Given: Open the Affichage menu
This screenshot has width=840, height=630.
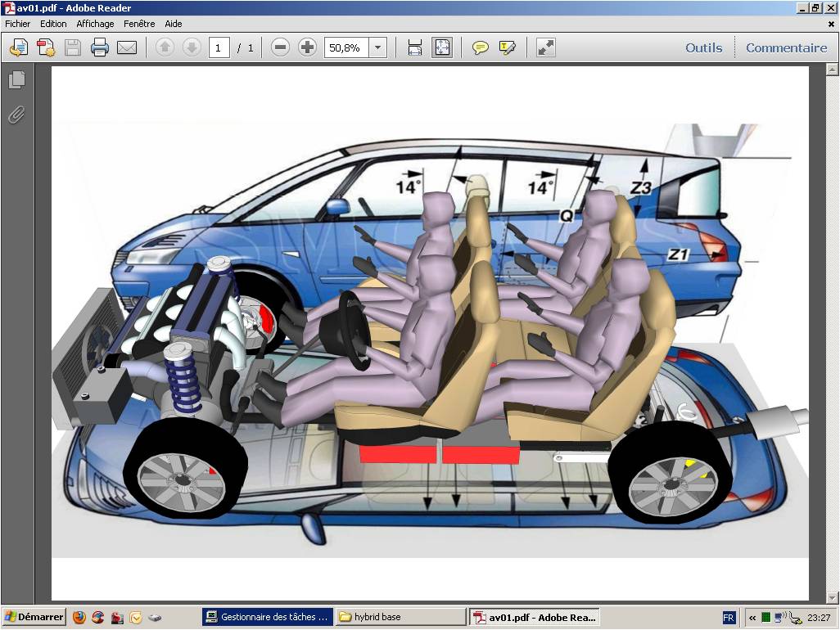Looking at the screenshot, I should point(95,24).
